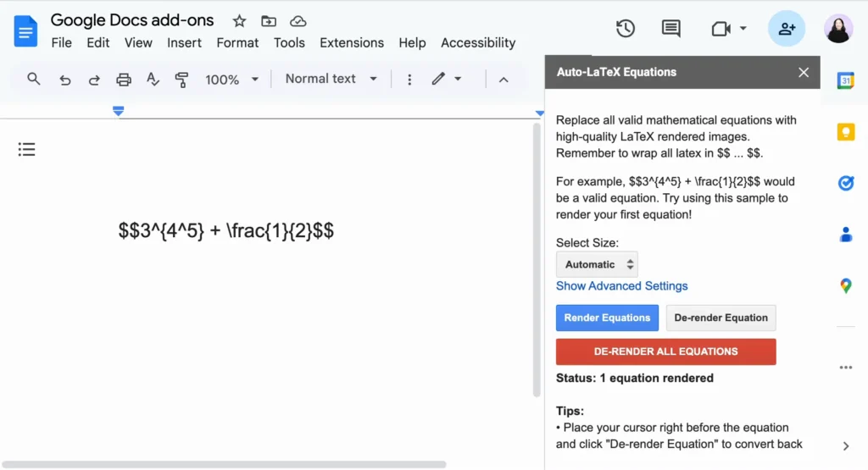Image resolution: width=868 pixels, height=470 pixels.
Task: Undo the last action
Action: click(x=64, y=80)
